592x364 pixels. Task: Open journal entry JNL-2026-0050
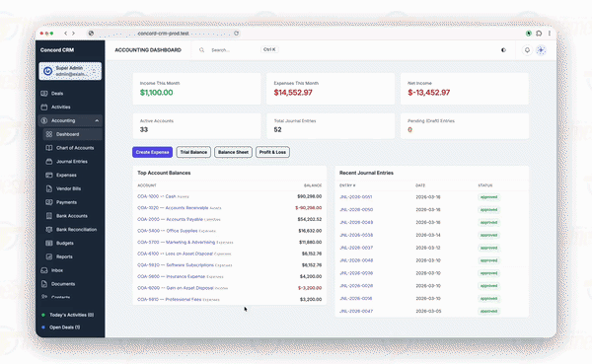coord(356,209)
